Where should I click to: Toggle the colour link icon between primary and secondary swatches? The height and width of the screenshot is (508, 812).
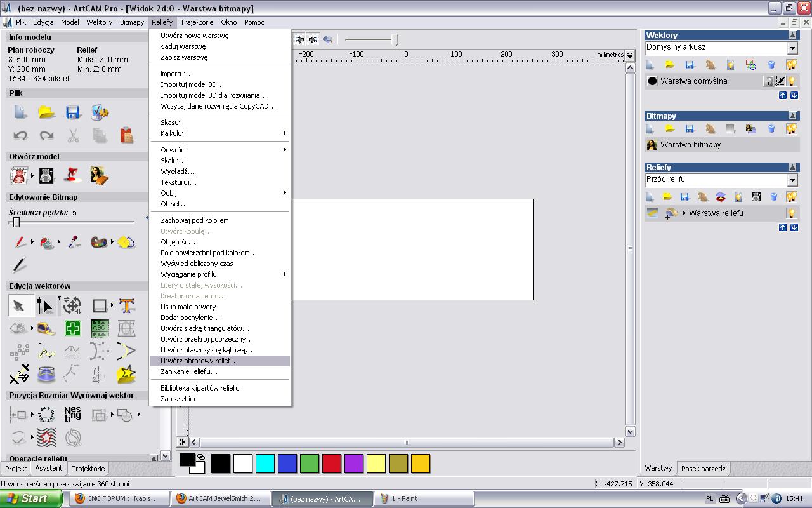200,457
